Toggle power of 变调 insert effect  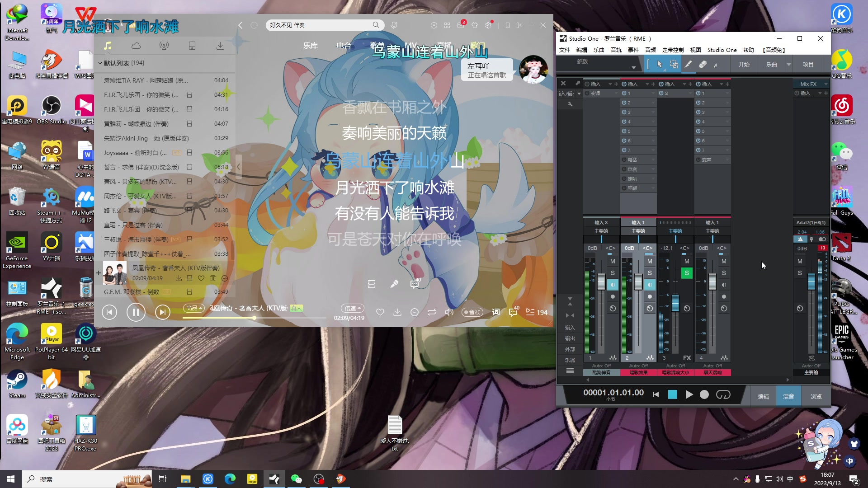point(587,93)
